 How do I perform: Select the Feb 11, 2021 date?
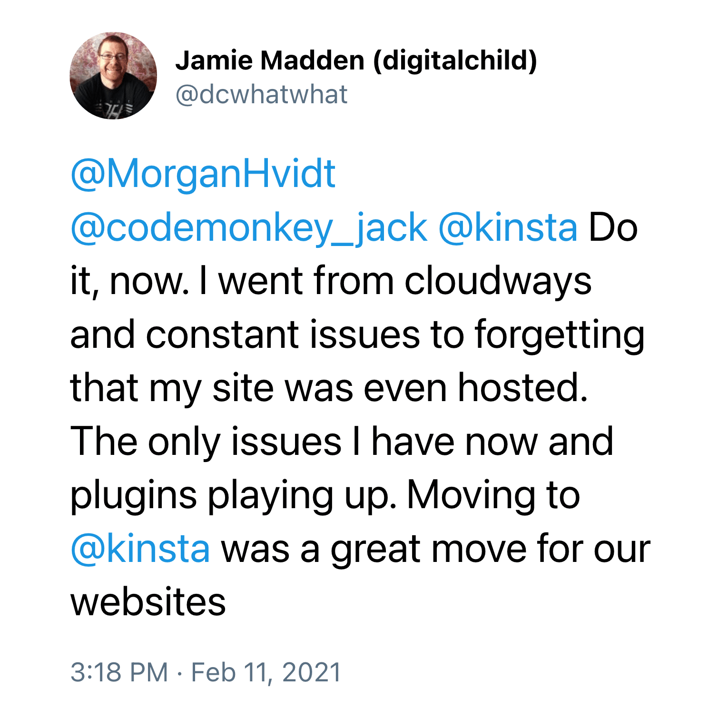tap(266, 672)
